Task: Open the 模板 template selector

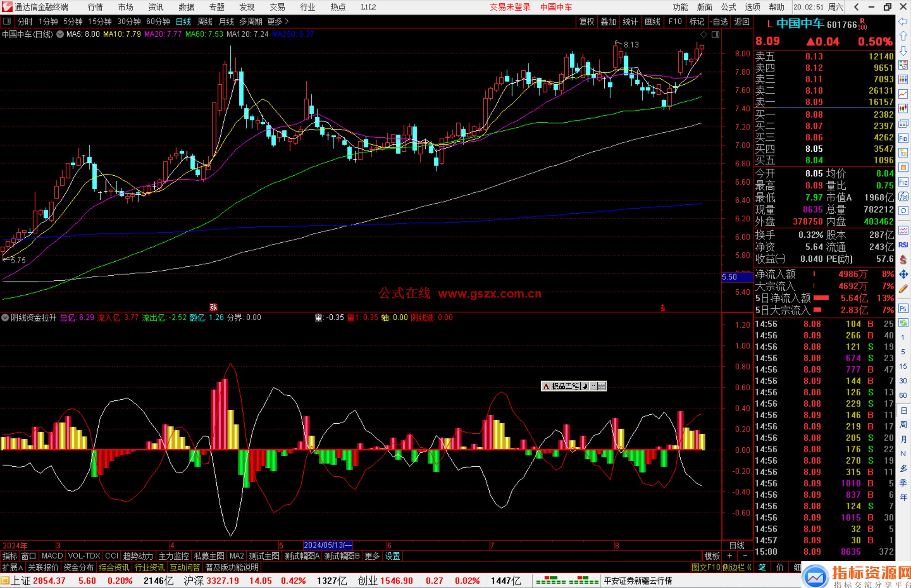Action: click(x=712, y=556)
